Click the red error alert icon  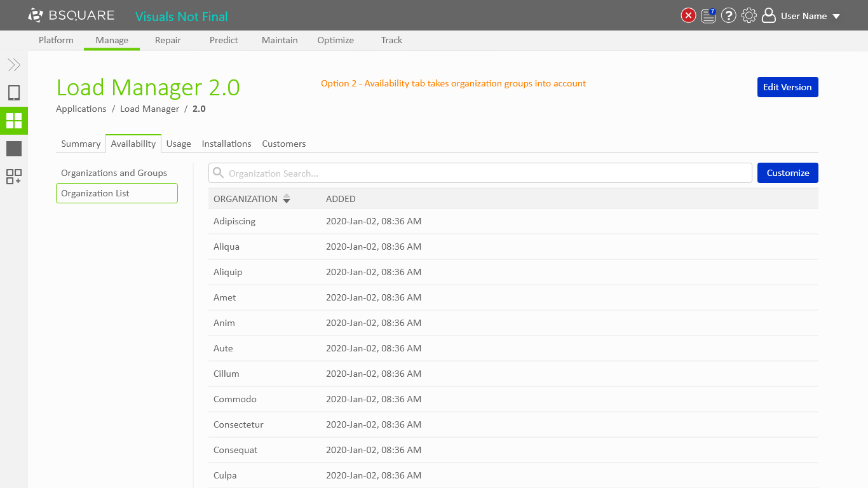688,16
